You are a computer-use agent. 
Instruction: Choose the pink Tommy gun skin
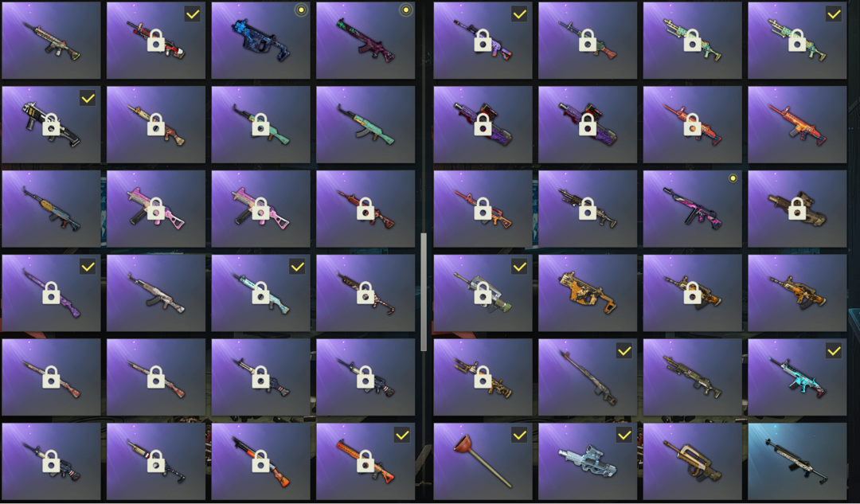(x=692, y=209)
